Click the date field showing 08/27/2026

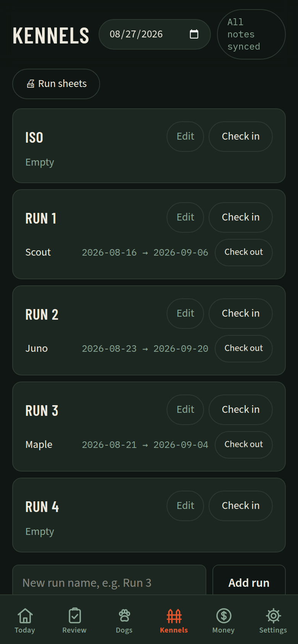(155, 34)
